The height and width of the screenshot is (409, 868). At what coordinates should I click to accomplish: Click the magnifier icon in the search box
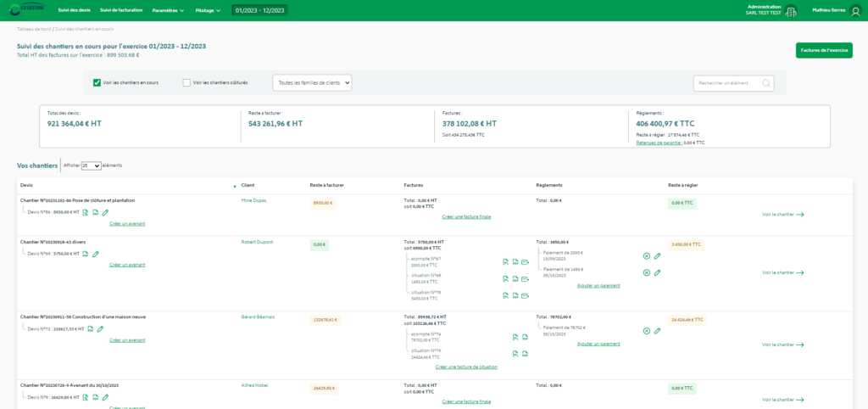766,83
